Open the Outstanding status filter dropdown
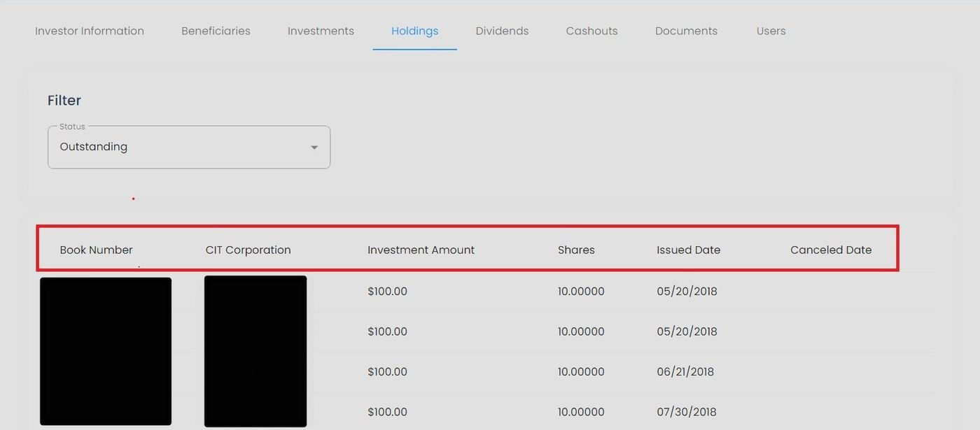This screenshot has width=980, height=430. coord(182,147)
